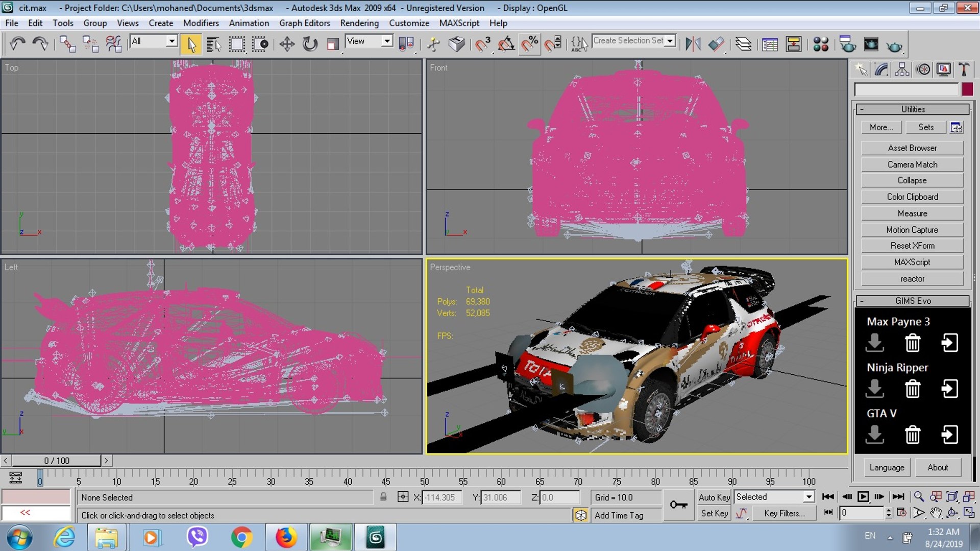This screenshot has width=980, height=551.
Task: Open the Mirror tool
Action: (x=693, y=44)
